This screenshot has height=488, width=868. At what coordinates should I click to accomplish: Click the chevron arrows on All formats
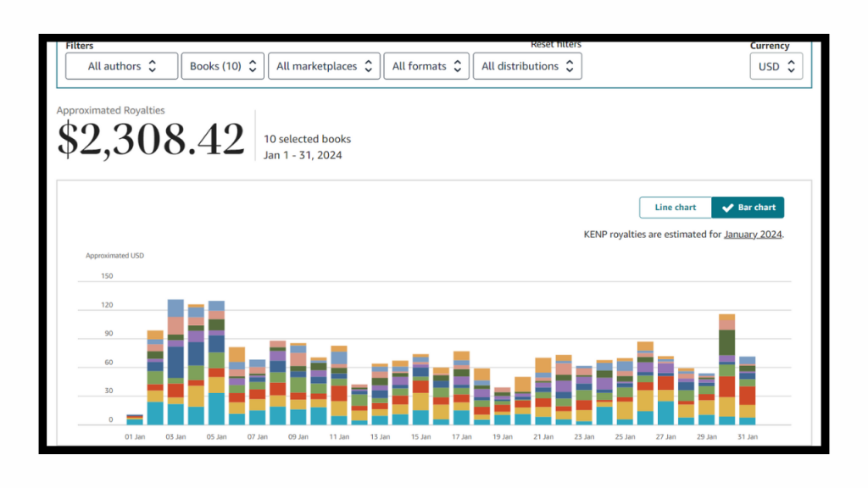coord(457,66)
